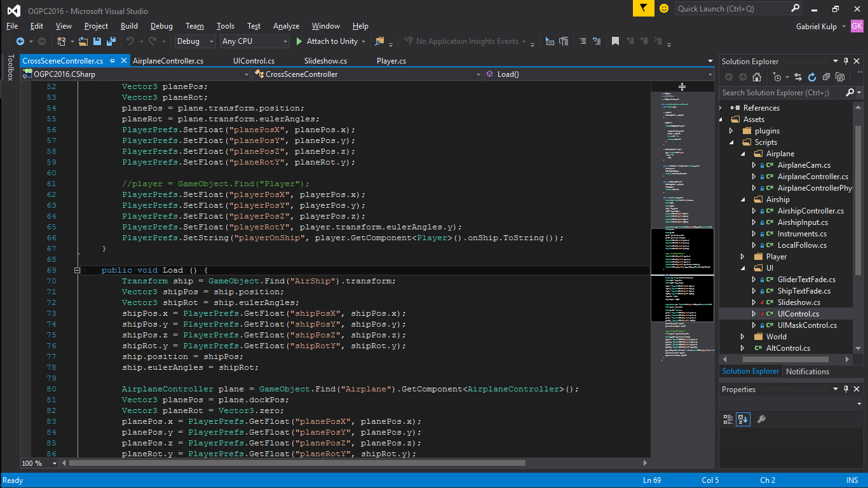Image resolution: width=868 pixels, height=488 pixels.
Task: Click the Show All Files icon
Action: pyautogui.click(x=839, y=77)
